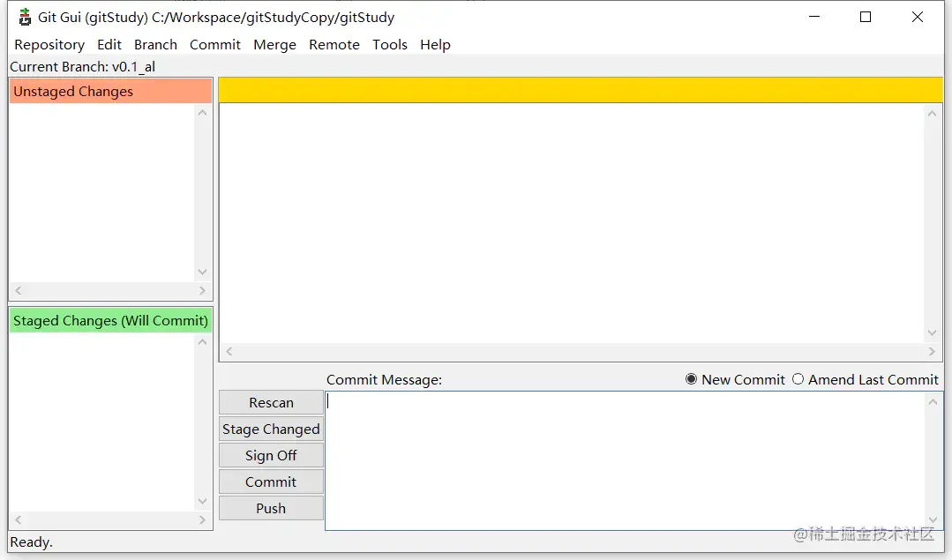Click up arrow of Unstaged Changes scrollbar
The image size is (952, 560).
click(203, 113)
